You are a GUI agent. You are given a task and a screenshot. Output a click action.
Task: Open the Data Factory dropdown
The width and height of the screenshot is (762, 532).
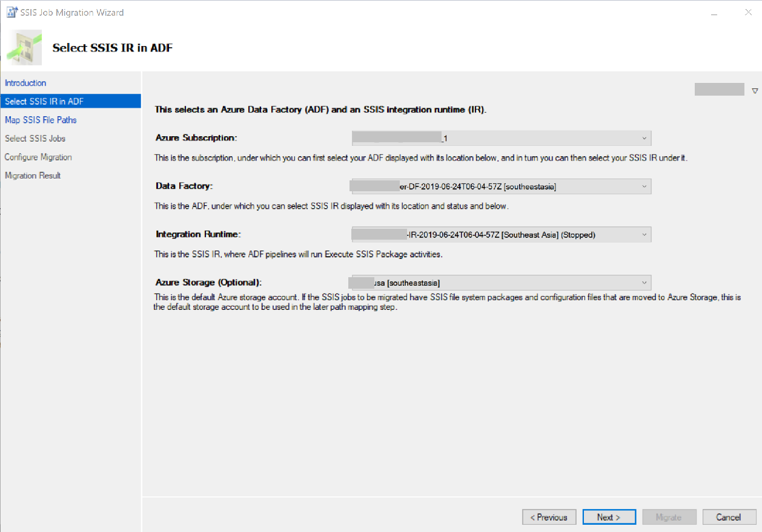(501, 186)
